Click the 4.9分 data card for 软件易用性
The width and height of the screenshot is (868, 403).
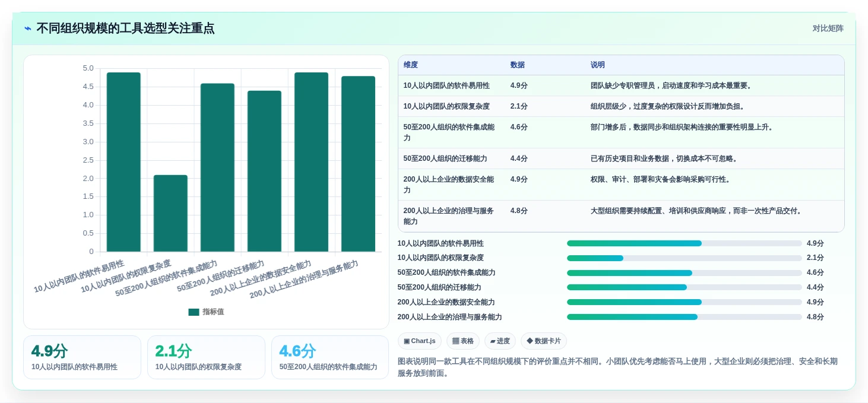click(83, 357)
